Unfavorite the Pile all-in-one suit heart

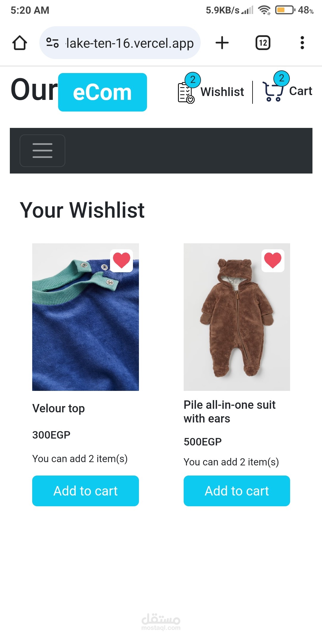(273, 261)
